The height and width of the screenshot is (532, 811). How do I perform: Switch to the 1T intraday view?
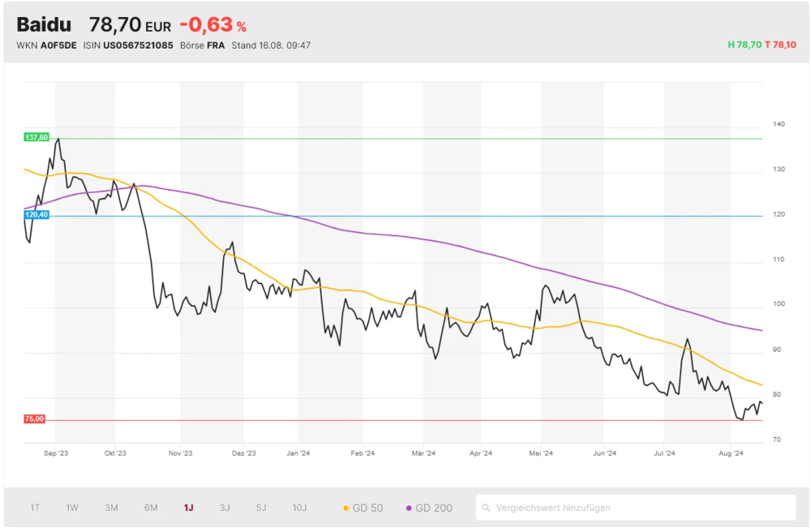tap(33, 507)
